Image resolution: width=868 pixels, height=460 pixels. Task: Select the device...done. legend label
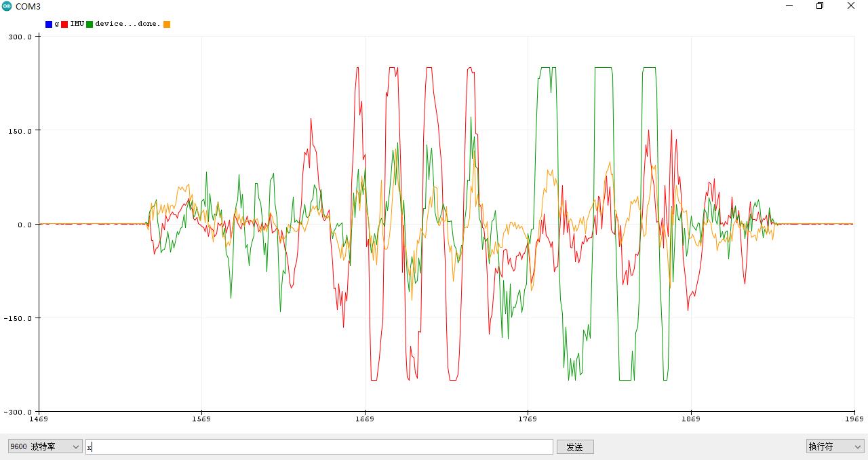coord(127,24)
